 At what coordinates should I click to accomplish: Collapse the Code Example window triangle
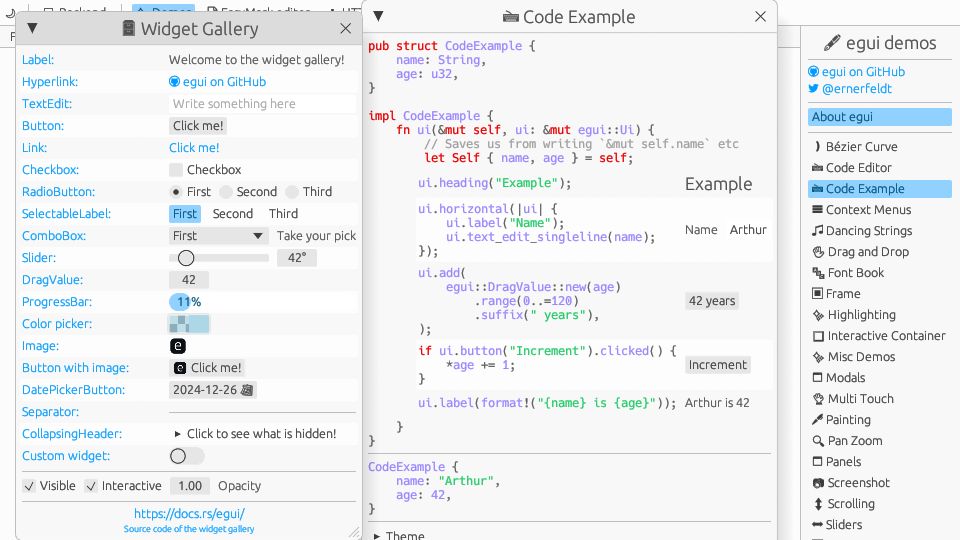coord(378,17)
